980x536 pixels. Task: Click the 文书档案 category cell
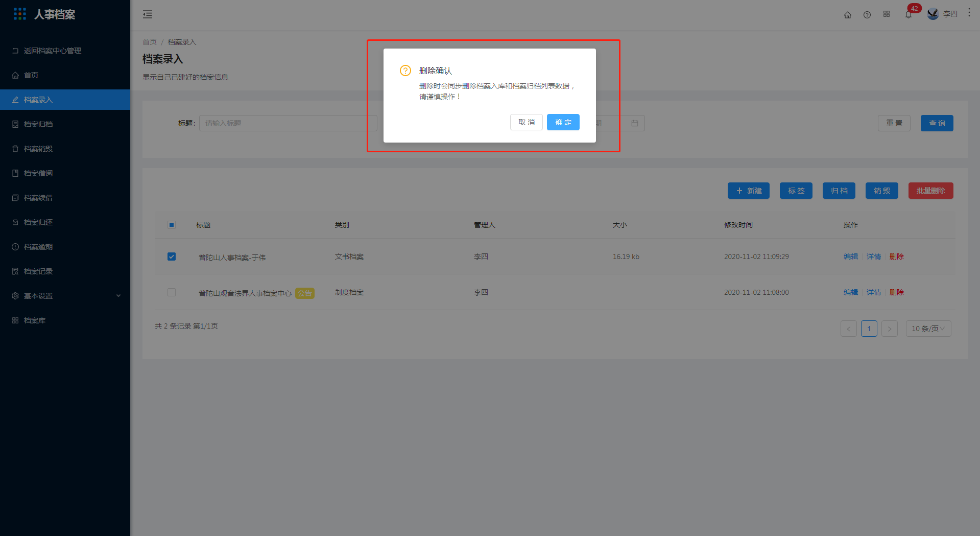(x=349, y=257)
